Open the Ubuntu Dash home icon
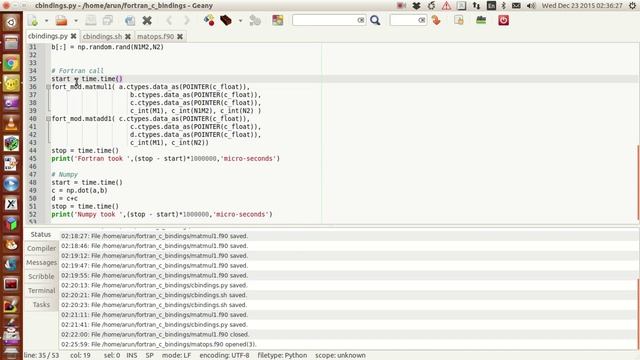 coord(11,22)
